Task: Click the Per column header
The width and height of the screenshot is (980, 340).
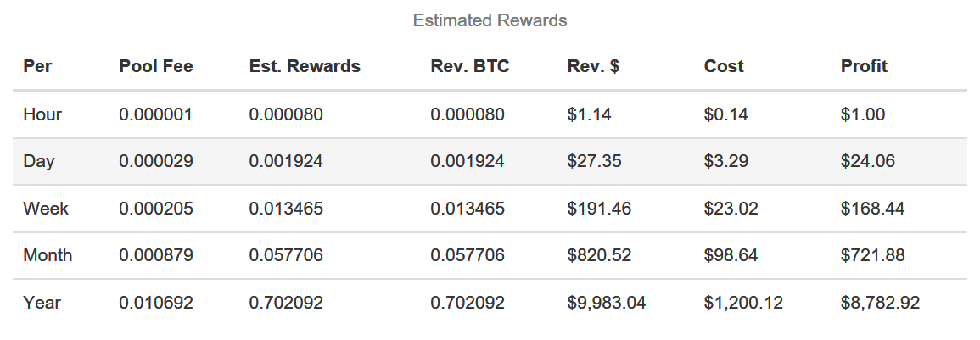Action: pos(37,66)
